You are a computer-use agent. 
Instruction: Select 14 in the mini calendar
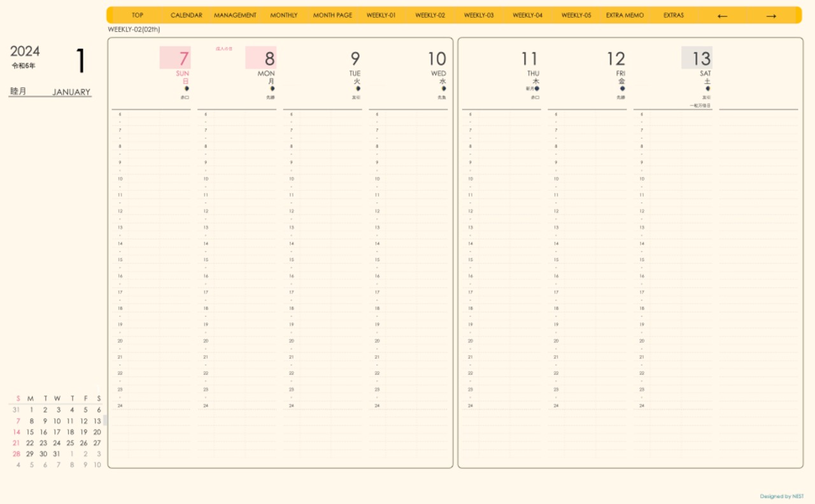[x=17, y=432]
